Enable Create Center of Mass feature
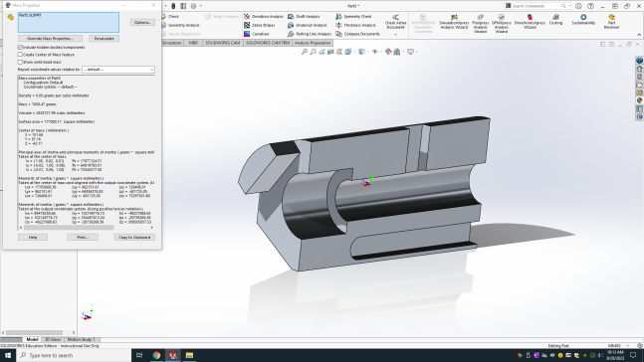Image resolution: width=644 pixels, height=362 pixels. (20, 55)
